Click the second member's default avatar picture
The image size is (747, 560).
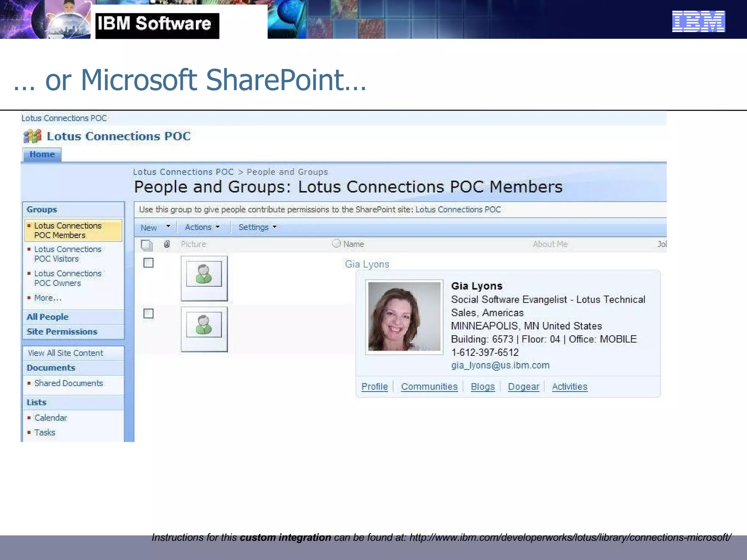pos(204,329)
